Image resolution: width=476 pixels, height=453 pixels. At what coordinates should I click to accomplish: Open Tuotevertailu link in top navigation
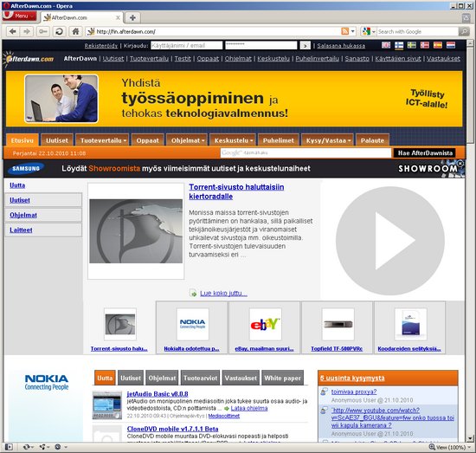click(x=149, y=59)
